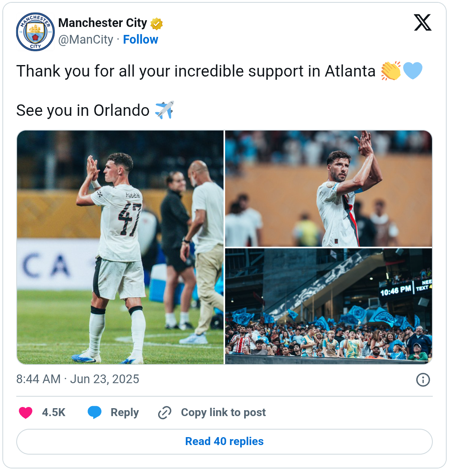
Task: Click the Manchester City crest avatar
Action: coord(35,32)
